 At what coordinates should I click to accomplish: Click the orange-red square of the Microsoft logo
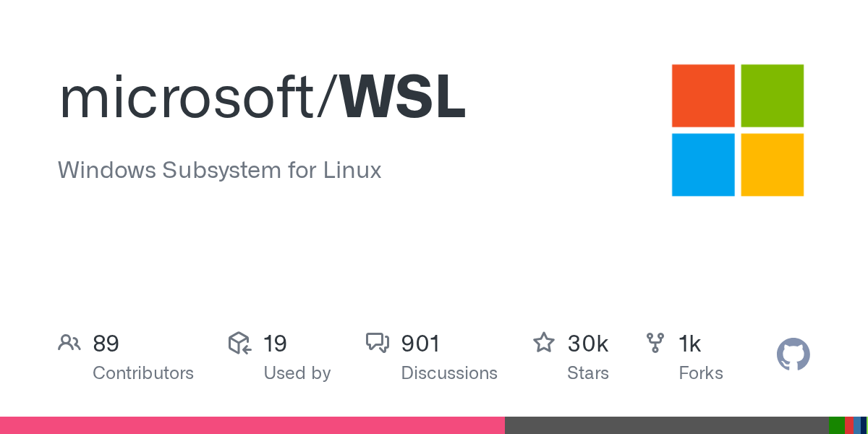pos(703,95)
